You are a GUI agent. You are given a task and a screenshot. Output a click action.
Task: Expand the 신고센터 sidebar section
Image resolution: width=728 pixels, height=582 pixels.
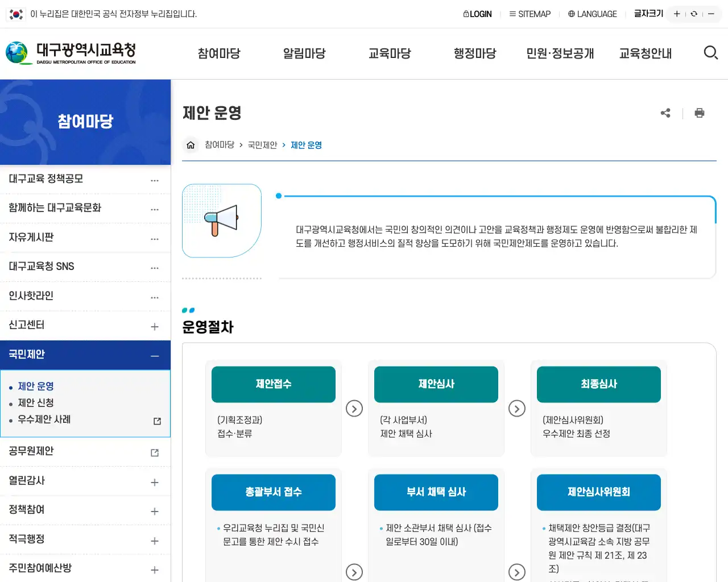point(155,325)
